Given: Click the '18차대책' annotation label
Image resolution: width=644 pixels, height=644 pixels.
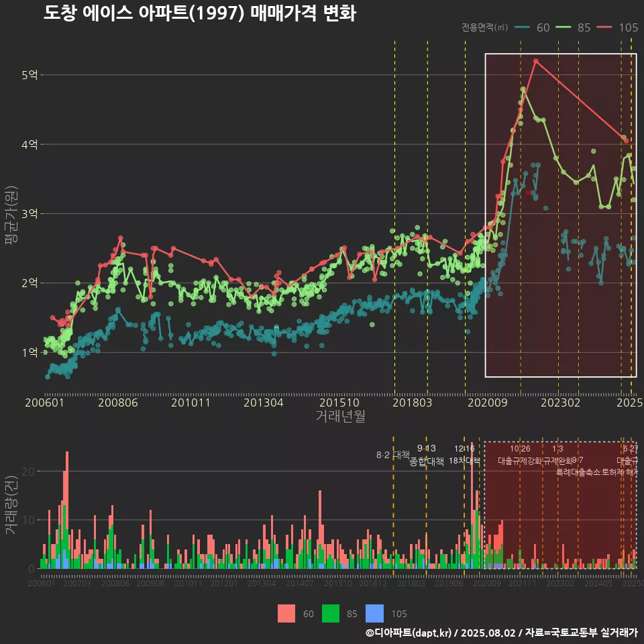Looking at the screenshot, I should [x=464, y=460].
